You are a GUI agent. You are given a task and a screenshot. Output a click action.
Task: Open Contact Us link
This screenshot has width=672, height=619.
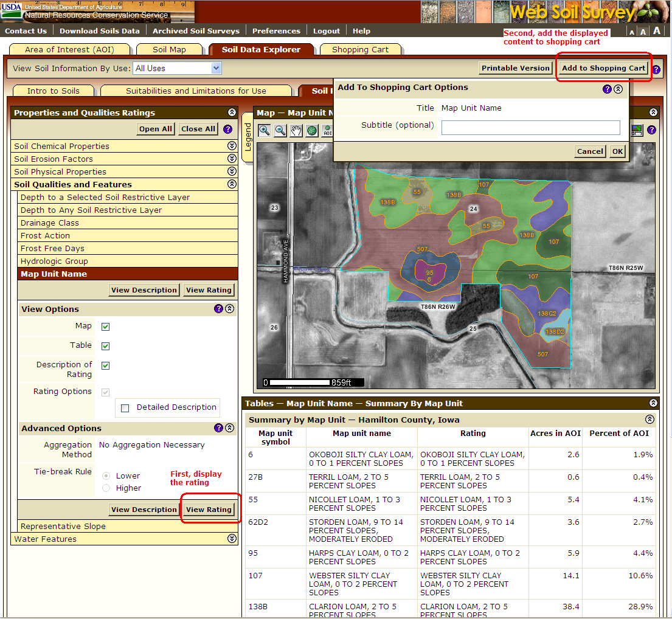pos(26,31)
